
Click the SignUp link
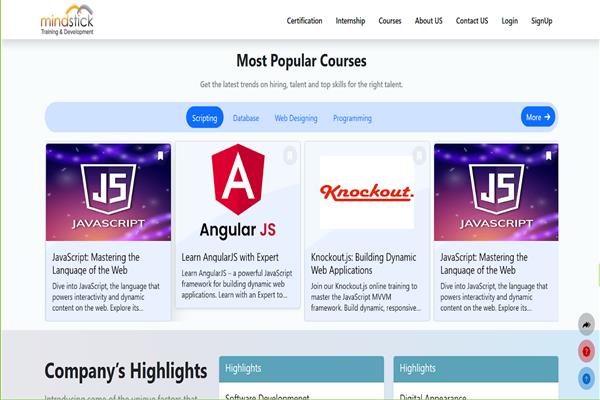[541, 21]
